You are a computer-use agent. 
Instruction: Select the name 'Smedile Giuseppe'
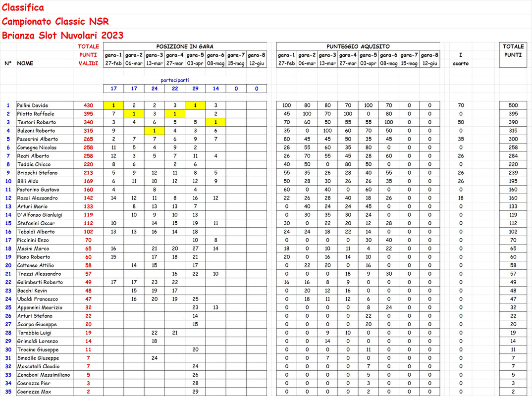tap(38, 358)
